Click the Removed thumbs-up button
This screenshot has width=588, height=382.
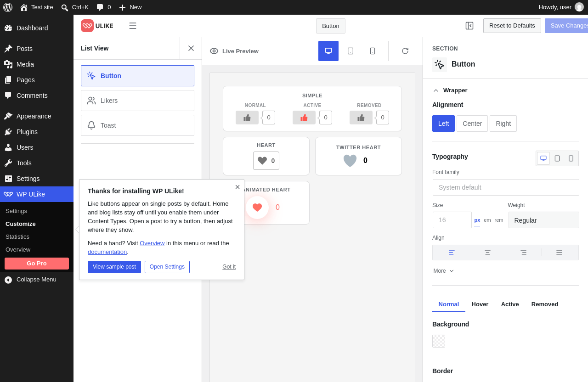(x=361, y=118)
